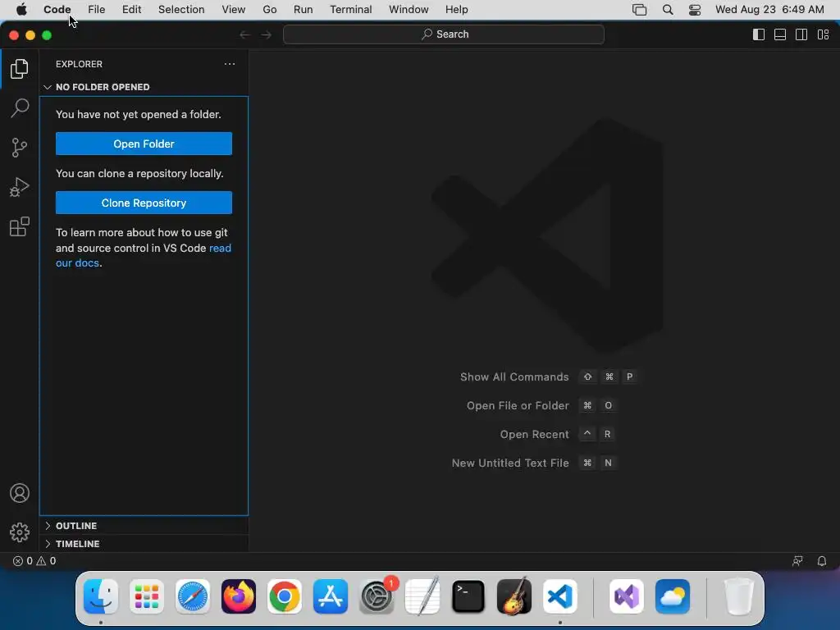Image resolution: width=840 pixels, height=630 pixels.
Task: Show errors and warnings in status bar
Action: tap(34, 561)
